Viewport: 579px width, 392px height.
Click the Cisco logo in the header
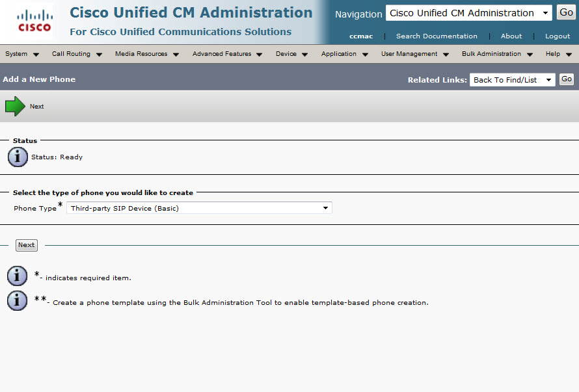(x=34, y=21)
